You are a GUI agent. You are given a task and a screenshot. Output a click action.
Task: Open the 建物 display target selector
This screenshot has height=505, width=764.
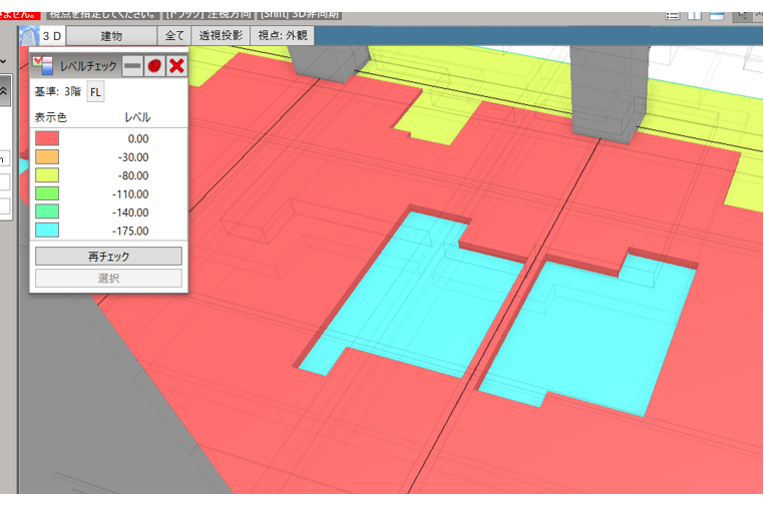click(112, 36)
